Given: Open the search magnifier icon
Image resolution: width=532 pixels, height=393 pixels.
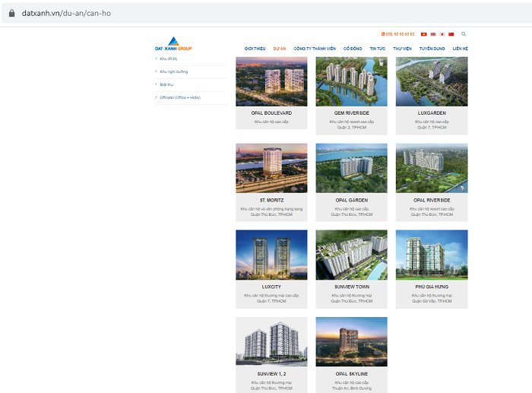Looking at the screenshot, I should tap(464, 34).
